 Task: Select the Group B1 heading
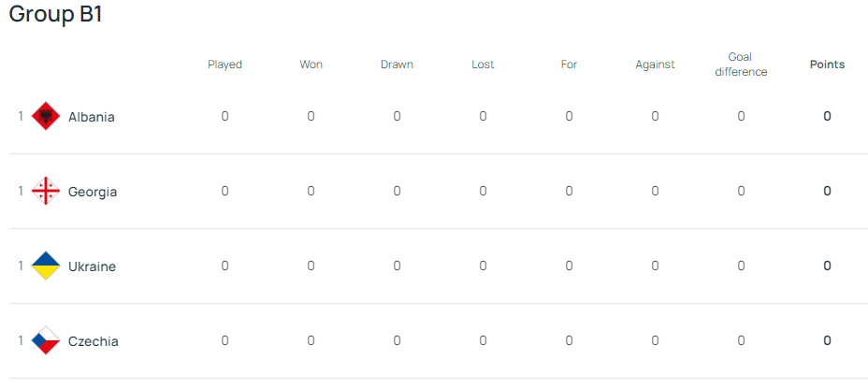pyautogui.click(x=56, y=14)
